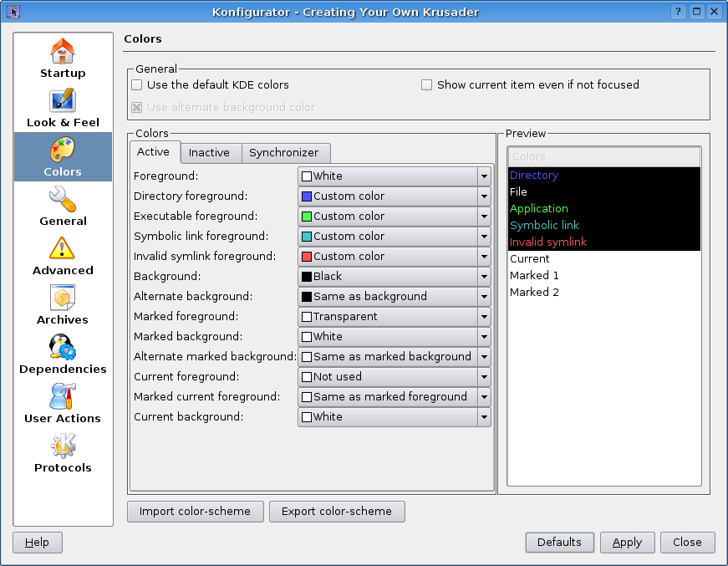Open the Marked foreground dropdown
Screen dimensions: 728x566
[x=395, y=317]
